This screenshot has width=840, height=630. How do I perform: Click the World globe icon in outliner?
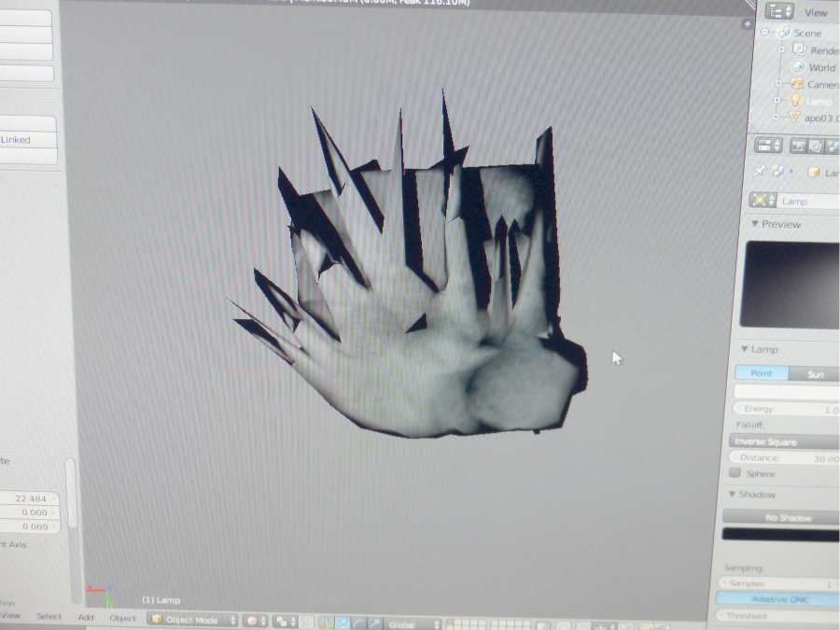point(798,67)
